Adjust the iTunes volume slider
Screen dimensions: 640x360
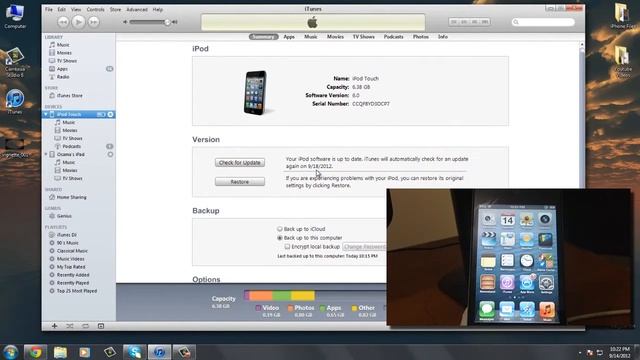point(149,22)
